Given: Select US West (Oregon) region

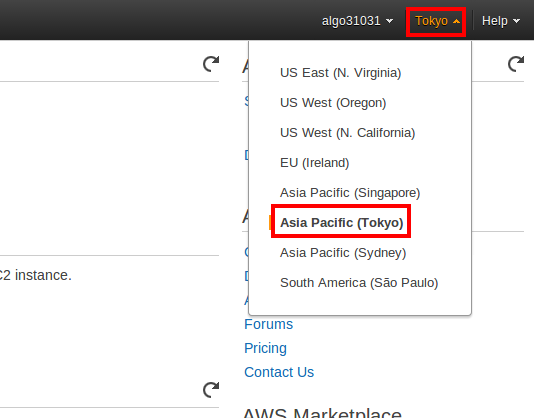Looking at the screenshot, I should [333, 103].
